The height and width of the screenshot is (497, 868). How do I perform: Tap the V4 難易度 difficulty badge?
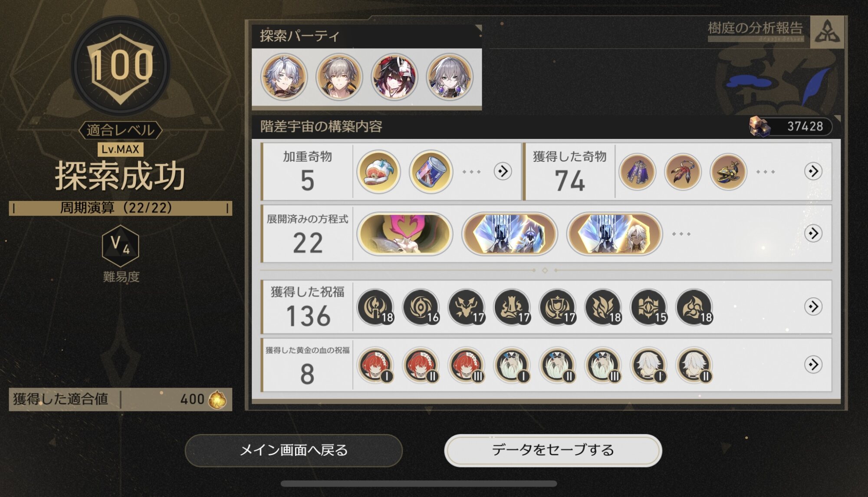[x=121, y=246]
